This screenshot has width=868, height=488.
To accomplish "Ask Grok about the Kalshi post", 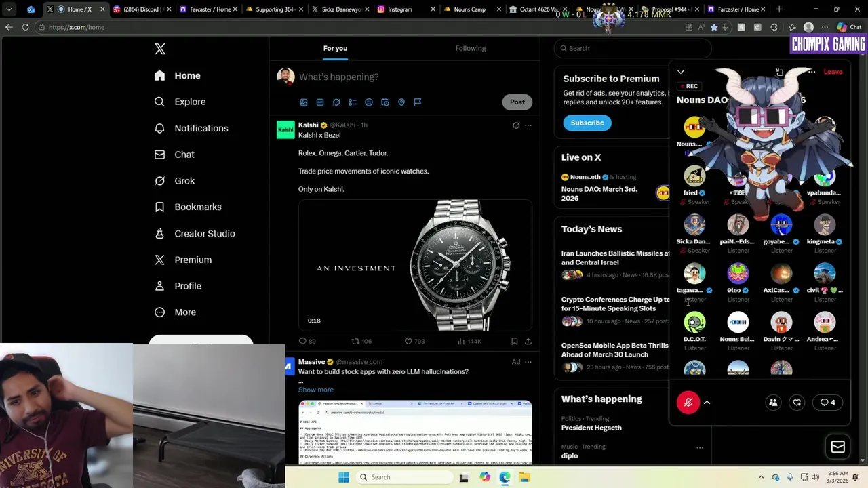I will [516, 125].
